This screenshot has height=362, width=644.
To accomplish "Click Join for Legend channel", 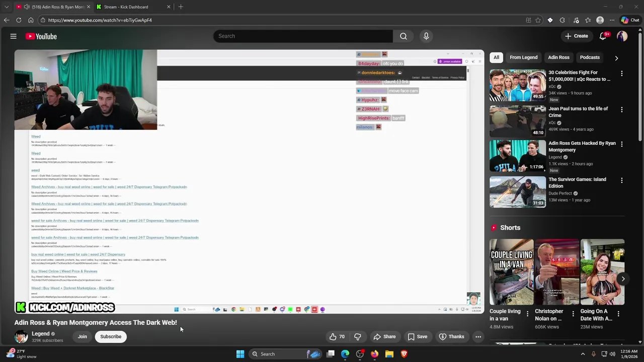I will (x=82, y=337).
